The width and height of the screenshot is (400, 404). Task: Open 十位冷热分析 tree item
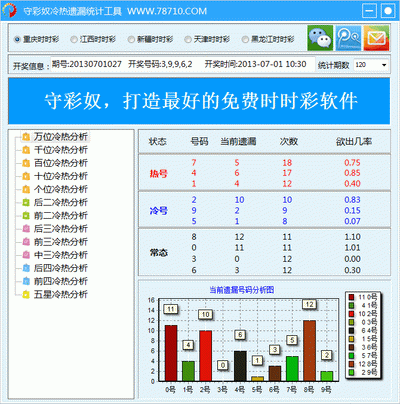tap(61, 176)
